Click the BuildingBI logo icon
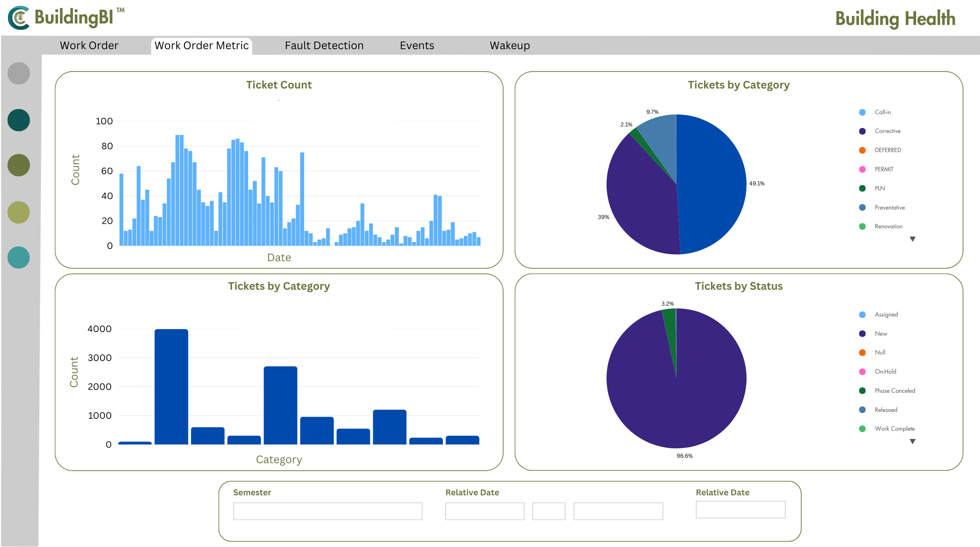 click(x=19, y=17)
